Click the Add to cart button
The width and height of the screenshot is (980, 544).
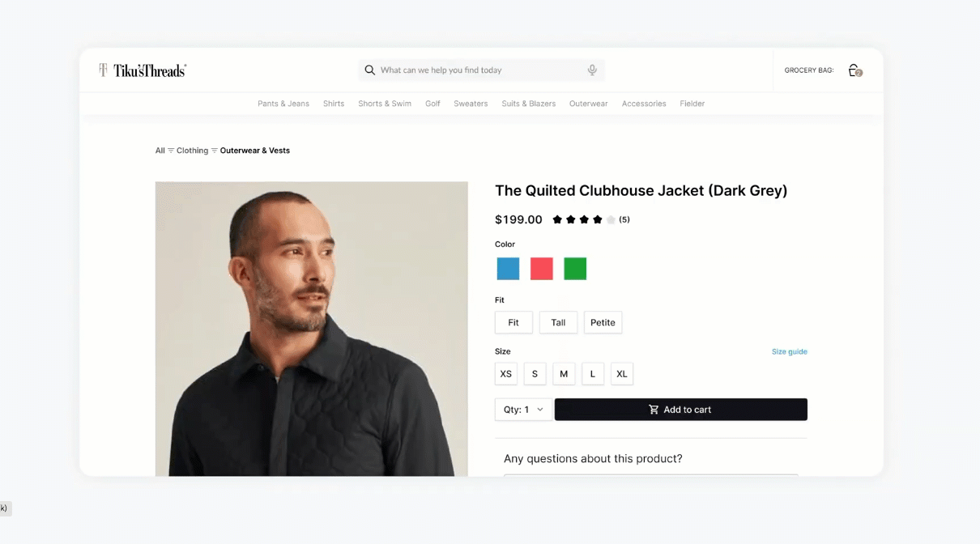tap(681, 410)
